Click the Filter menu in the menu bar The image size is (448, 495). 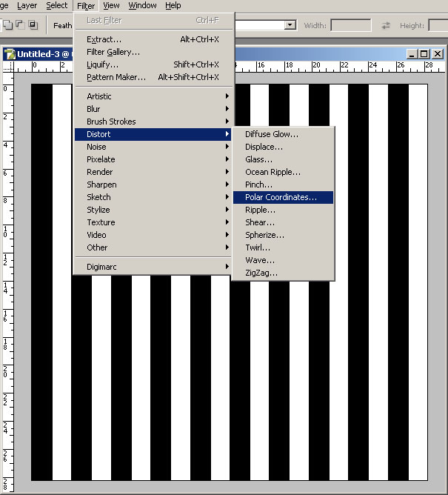[86, 6]
